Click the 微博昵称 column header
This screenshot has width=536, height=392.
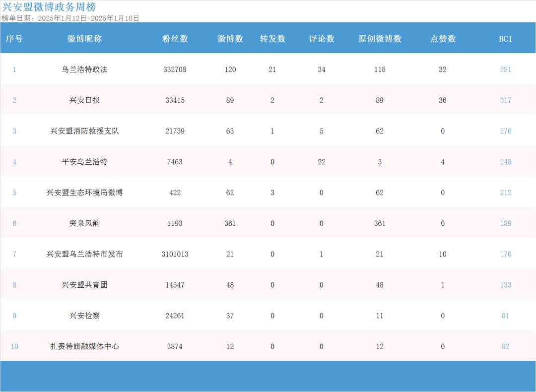(84, 39)
